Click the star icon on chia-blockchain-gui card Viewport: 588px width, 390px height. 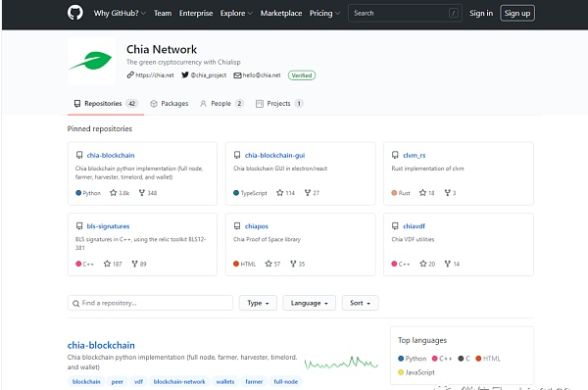(x=279, y=193)
